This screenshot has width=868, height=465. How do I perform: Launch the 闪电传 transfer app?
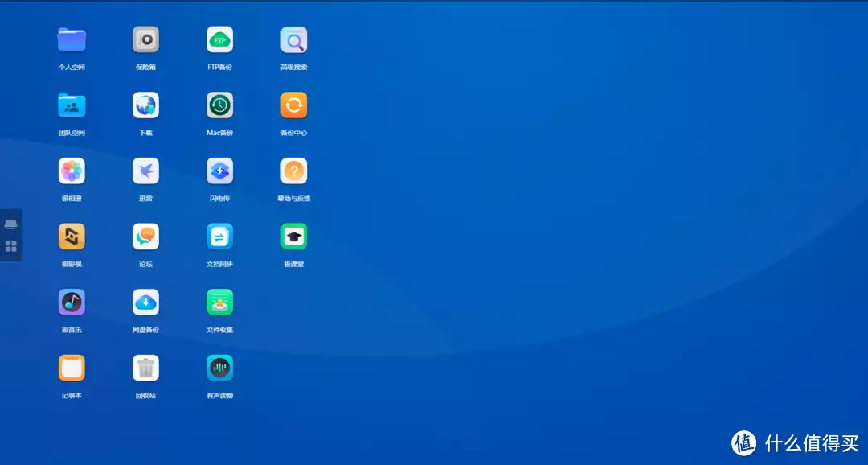point(219,171)
